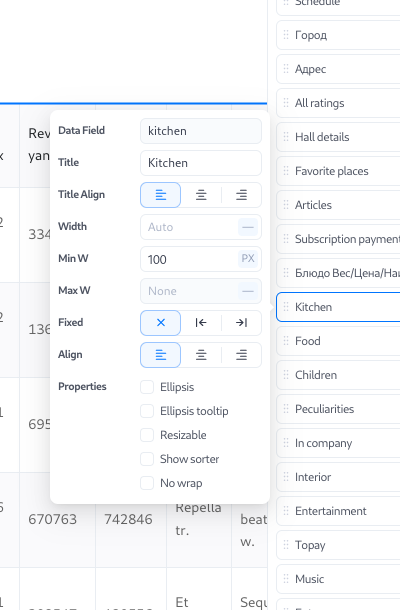Screen dimensions: 400x610
Task: Open the Max W unit dropdown
Action: coord(248,291)
